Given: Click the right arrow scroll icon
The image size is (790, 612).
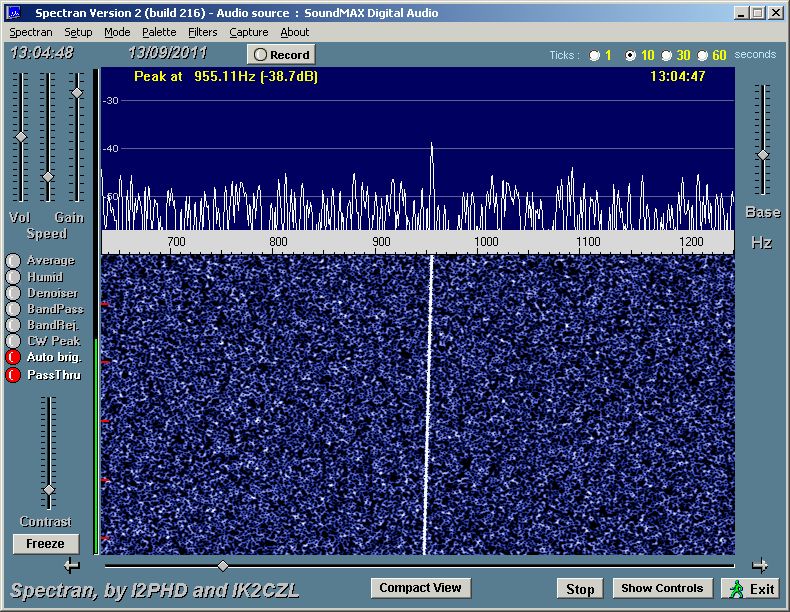Looking at the screenshot, I should pyautogui.click(x=760, y=565).
